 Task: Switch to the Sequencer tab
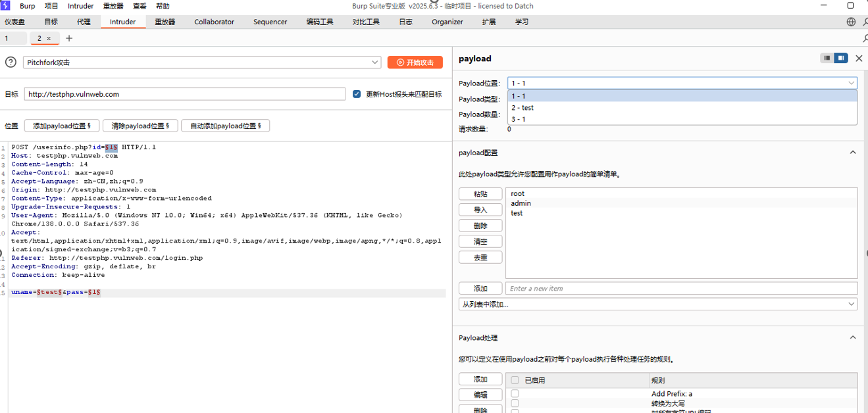click(x=270, y=22)
